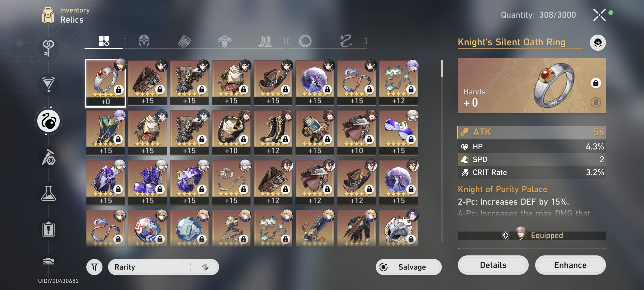Select the Link Rope filter tab
Image resolution: width=644 pixels, height=290 pixels.
click(346, 41)
